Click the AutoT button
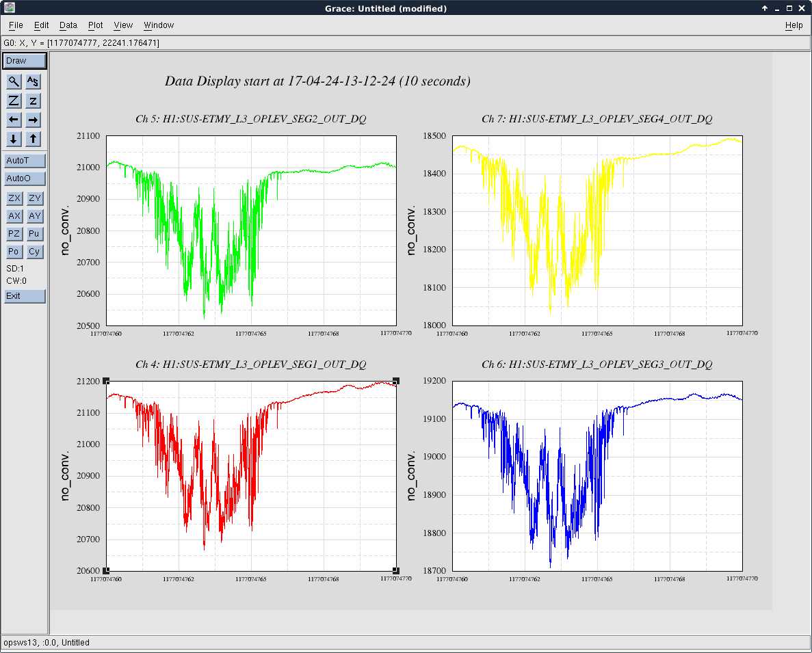The image size is (812, 653). coord(25,161)
